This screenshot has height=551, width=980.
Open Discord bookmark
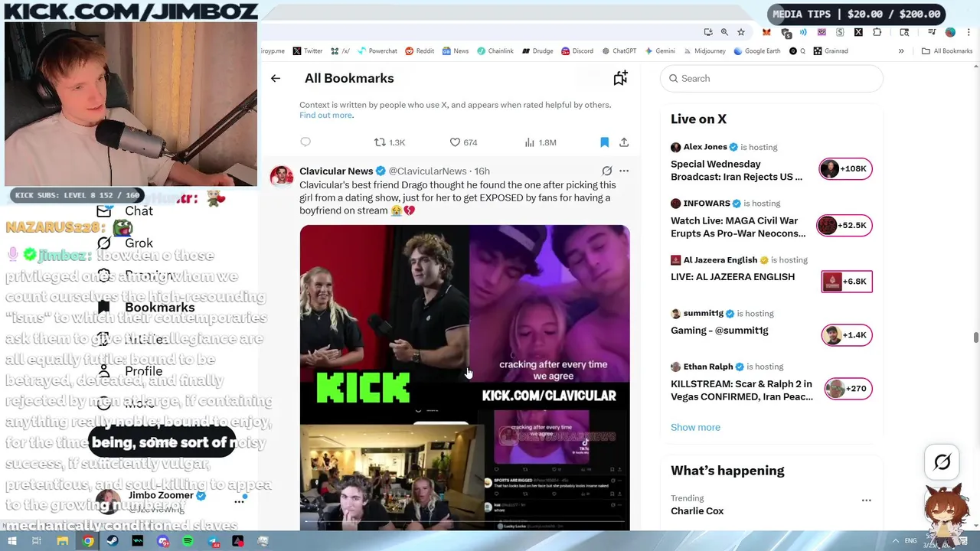pos(577,51)
